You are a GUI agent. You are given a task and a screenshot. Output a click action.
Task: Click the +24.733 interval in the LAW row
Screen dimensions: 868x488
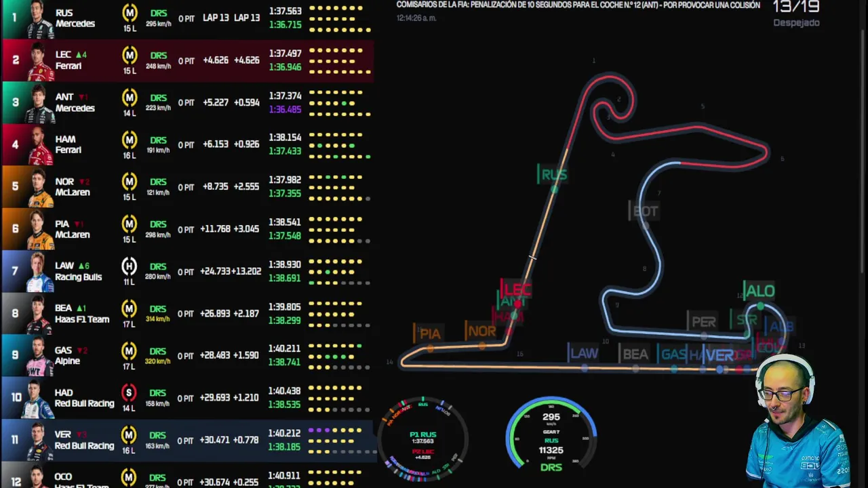[x=215, y=271]
